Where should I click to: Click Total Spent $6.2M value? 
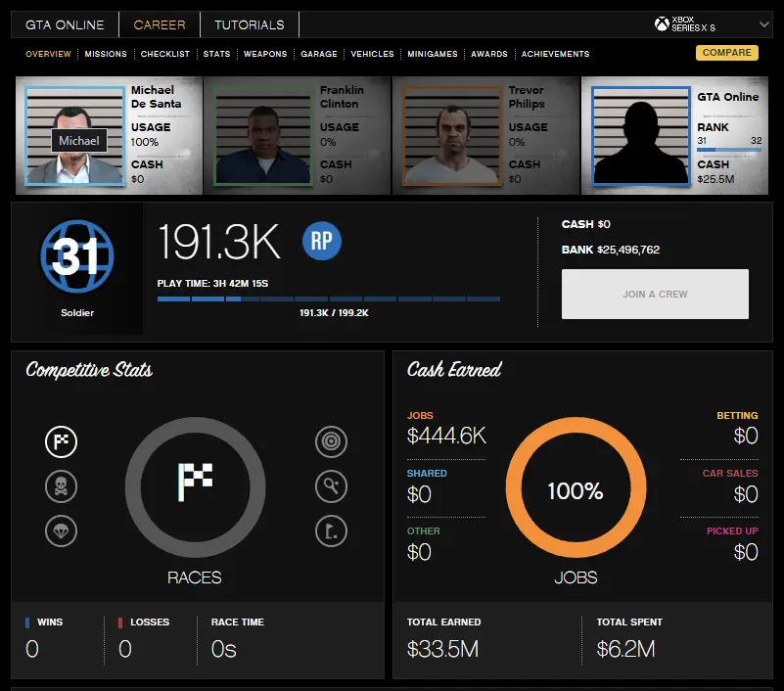(625, 649)
